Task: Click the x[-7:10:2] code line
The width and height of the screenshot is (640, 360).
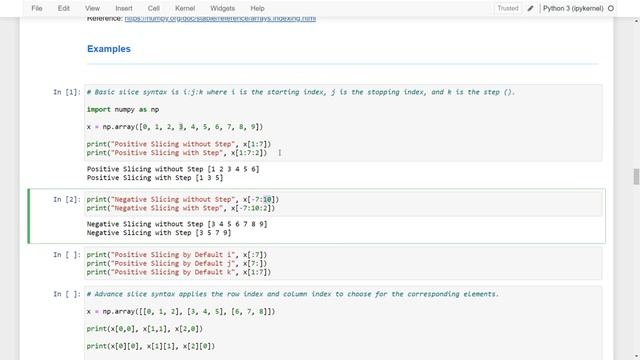Action: coord(180,208)
